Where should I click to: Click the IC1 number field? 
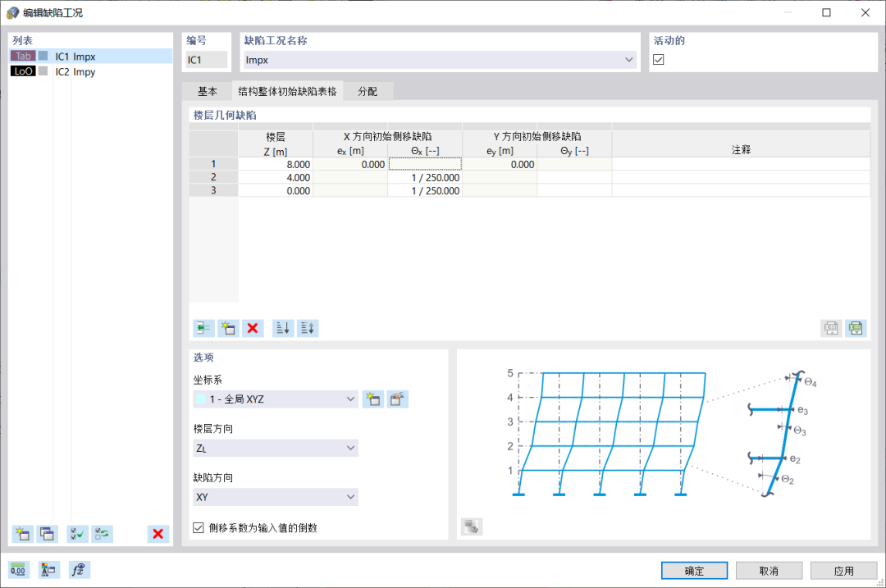206,60
